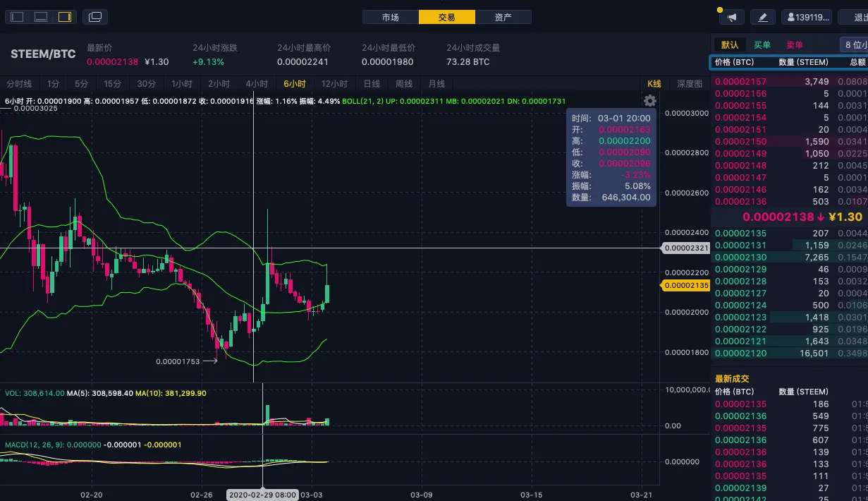Image resolution: width=868 pixels, height=501 pixels.
Task: Show the K线 candlestick chart
Action: [654, 84]
